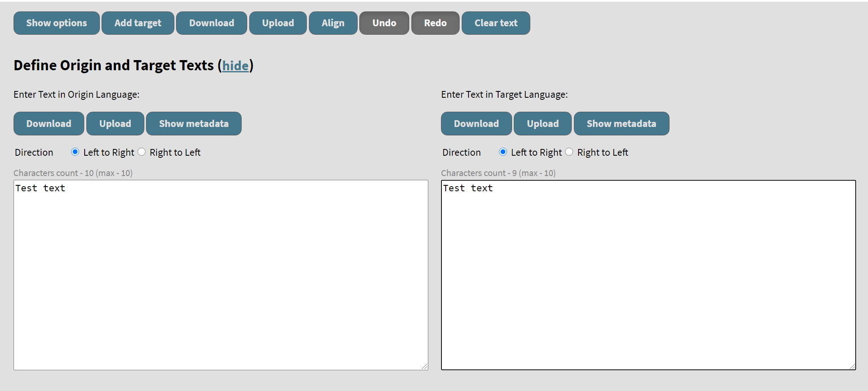The height and width of the screenshot is (391, 868).
Task: Show metadata for the target text
Action: (x=621, y=124)
